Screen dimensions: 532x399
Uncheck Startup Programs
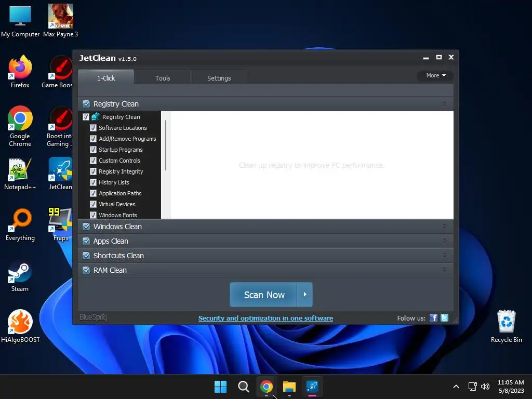point(93,150)
